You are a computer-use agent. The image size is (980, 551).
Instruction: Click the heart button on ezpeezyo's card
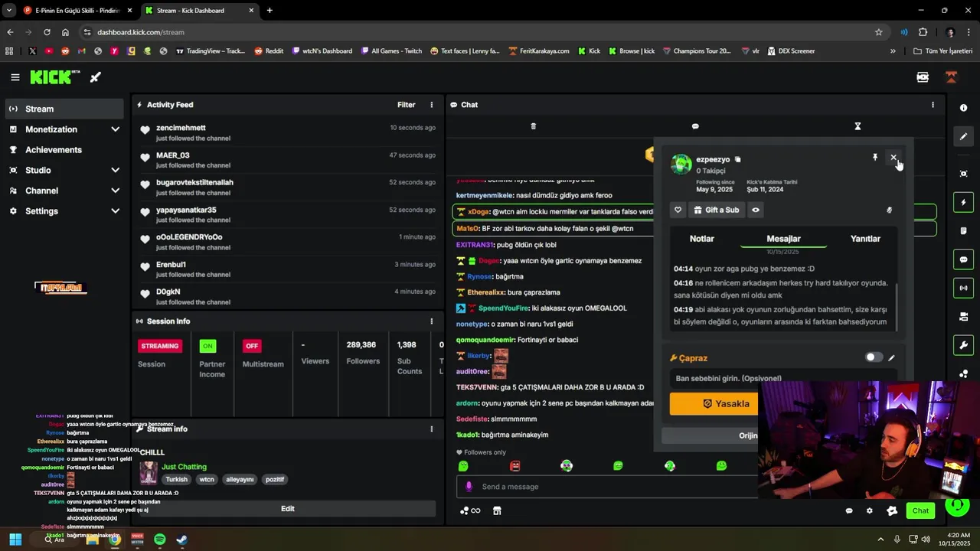[678, 210]
